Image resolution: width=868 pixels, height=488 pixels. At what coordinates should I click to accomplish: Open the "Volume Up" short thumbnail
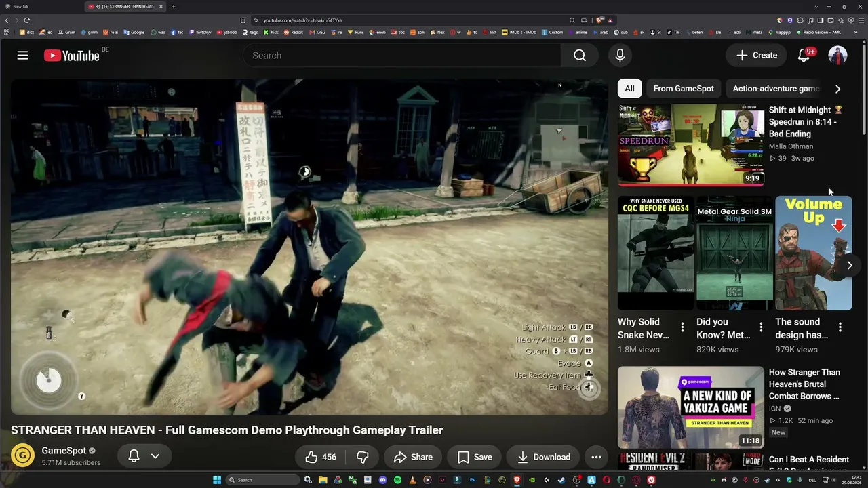tap(813, 253)
